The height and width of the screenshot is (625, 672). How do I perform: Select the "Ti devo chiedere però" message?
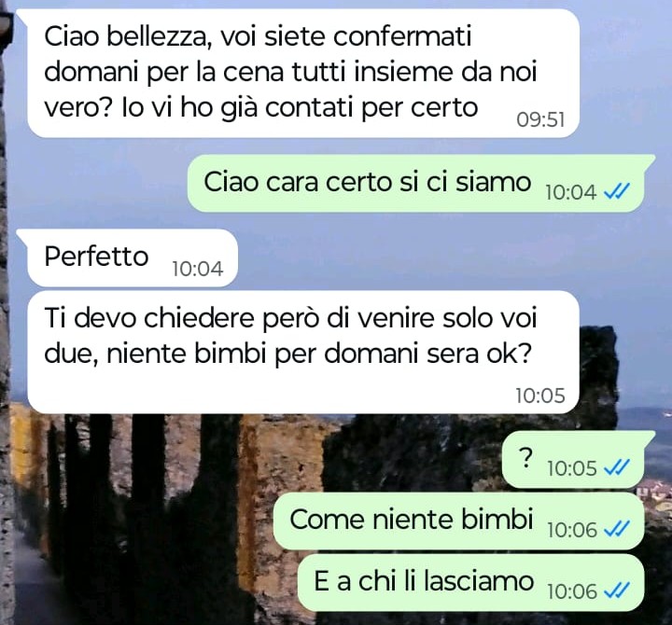[x=303, y=352]
